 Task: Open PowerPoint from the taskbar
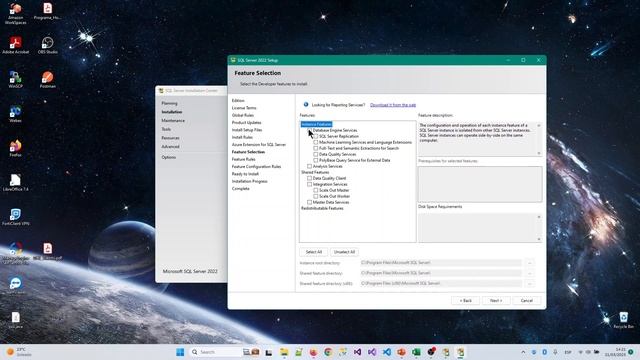(x=401, y=352)
